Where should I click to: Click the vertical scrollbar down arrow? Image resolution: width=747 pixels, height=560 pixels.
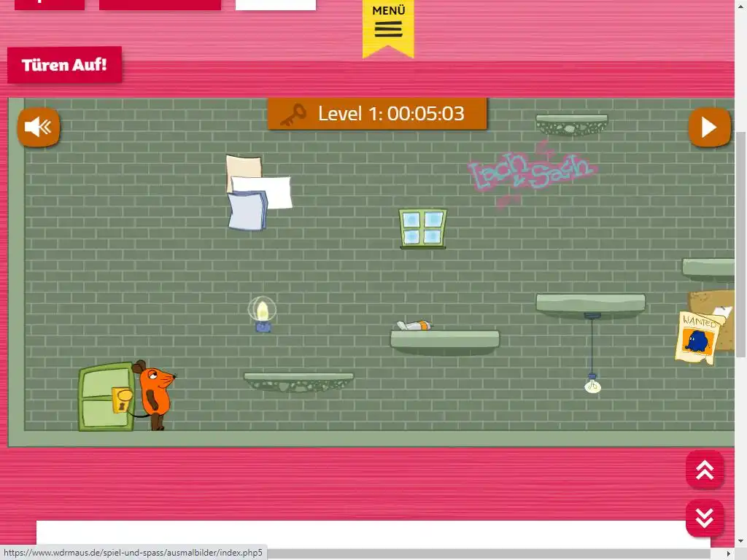(x=741, y=542)
